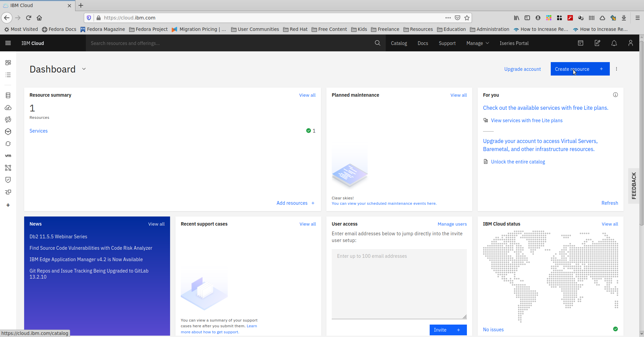Click the Create resource button
Image resolution: width=644 pixels, height=337 pixels.
(580, 69)
